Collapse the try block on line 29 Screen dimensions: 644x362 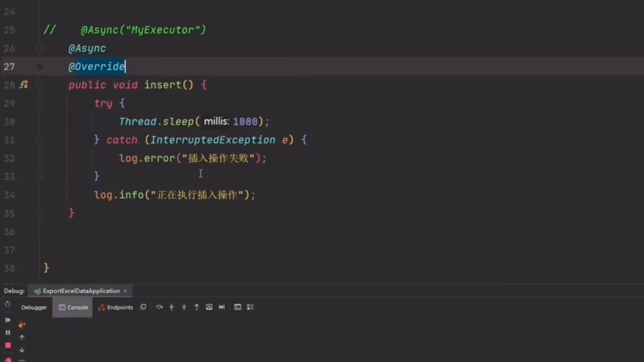[39, 104]
